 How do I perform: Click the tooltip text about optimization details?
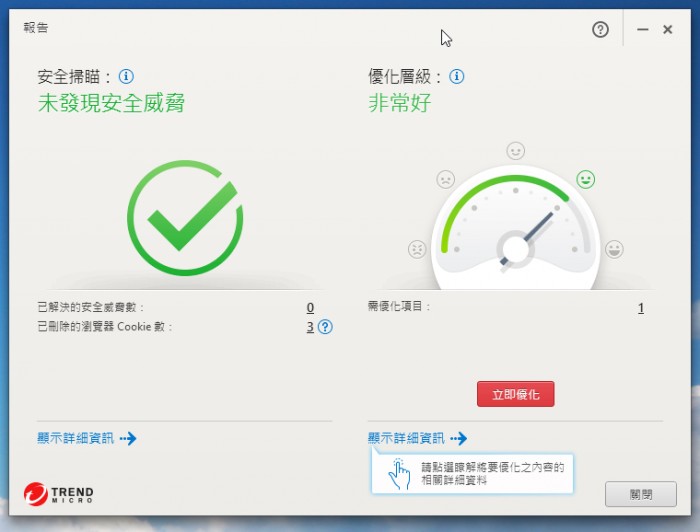point(493,474)
